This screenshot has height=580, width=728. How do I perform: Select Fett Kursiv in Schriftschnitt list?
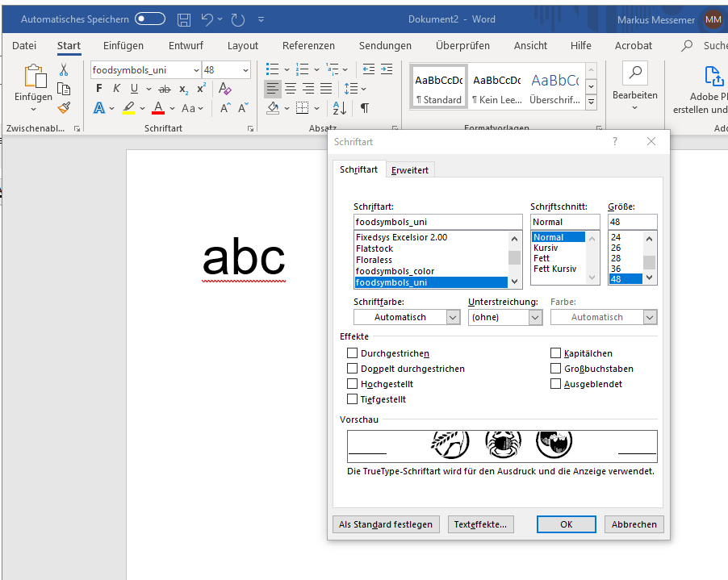554,269
